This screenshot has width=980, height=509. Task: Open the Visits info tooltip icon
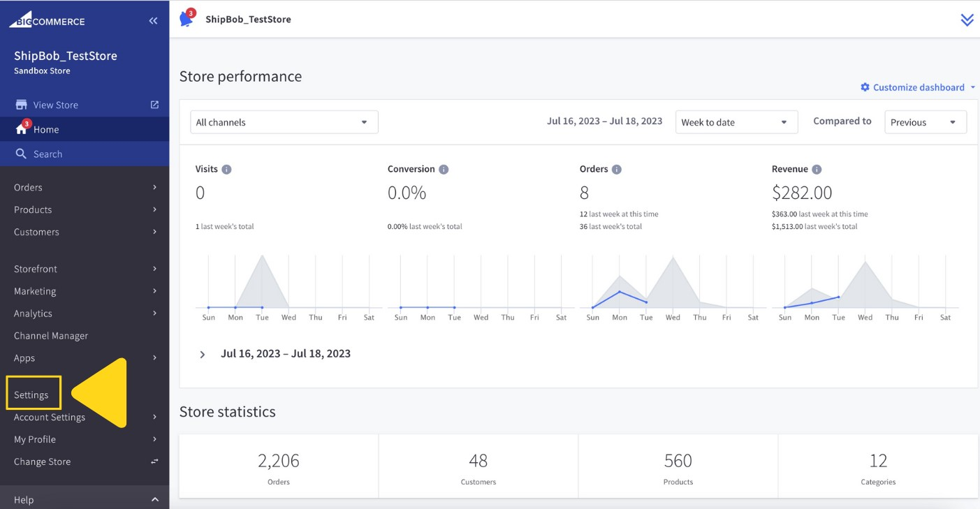228,168
